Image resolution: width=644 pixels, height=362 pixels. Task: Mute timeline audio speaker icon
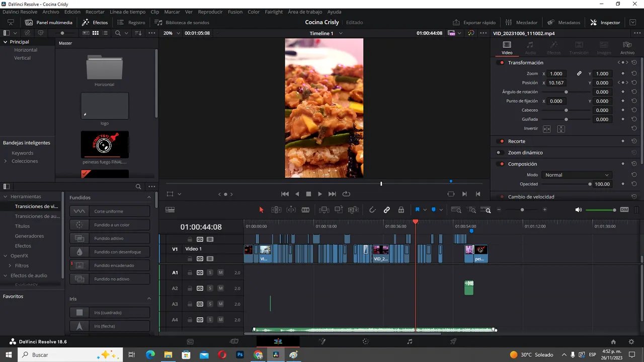click(x=578, y=210)
